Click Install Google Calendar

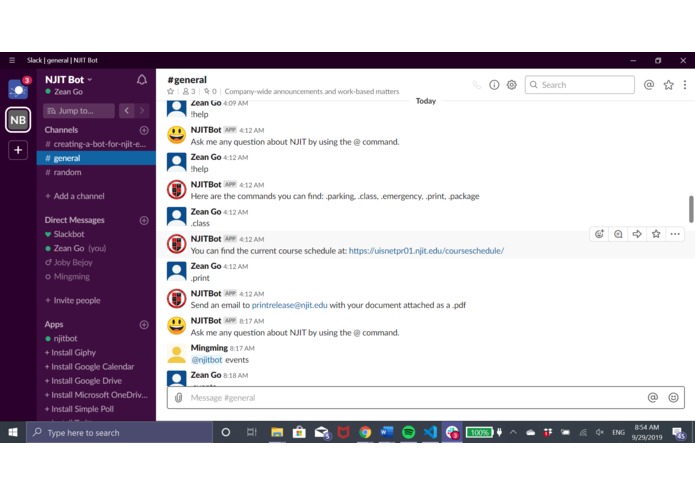(x=90, y=367)
